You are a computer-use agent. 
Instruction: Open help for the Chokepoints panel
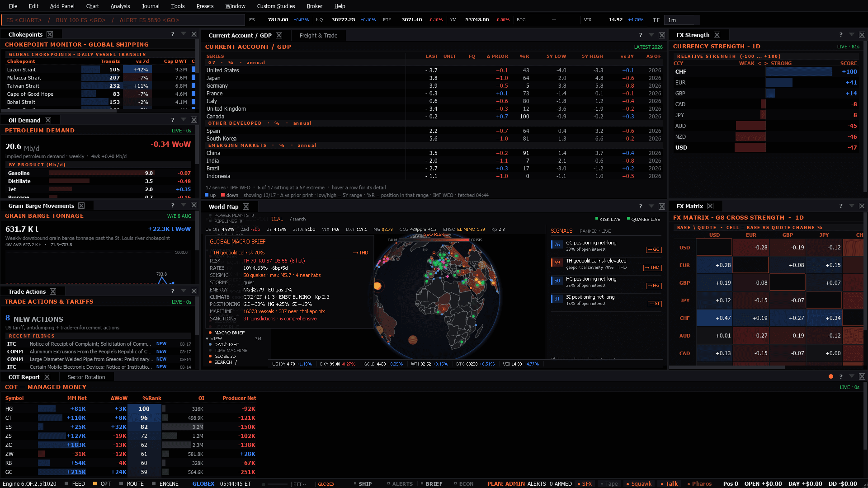(173, 34)
